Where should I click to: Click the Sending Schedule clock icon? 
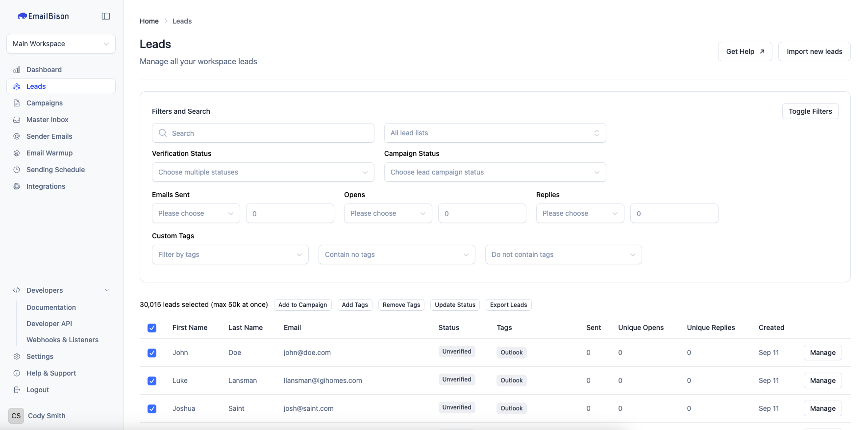click(x=17, y=170)
